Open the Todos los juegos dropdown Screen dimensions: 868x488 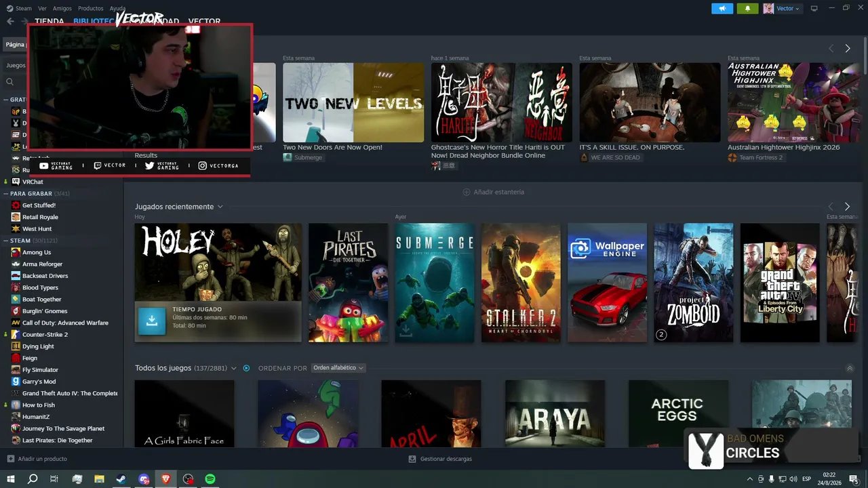coord(234,368)
